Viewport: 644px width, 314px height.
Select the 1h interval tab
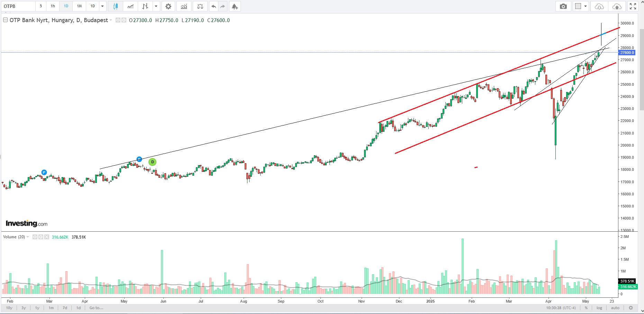(53, 6)
